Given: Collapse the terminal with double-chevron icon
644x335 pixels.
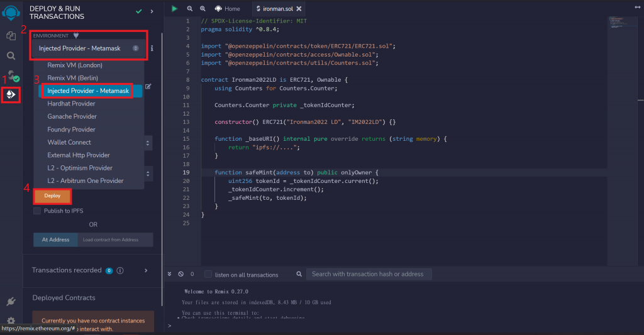Looking at the screenshot, I should (x=170, y=274).
